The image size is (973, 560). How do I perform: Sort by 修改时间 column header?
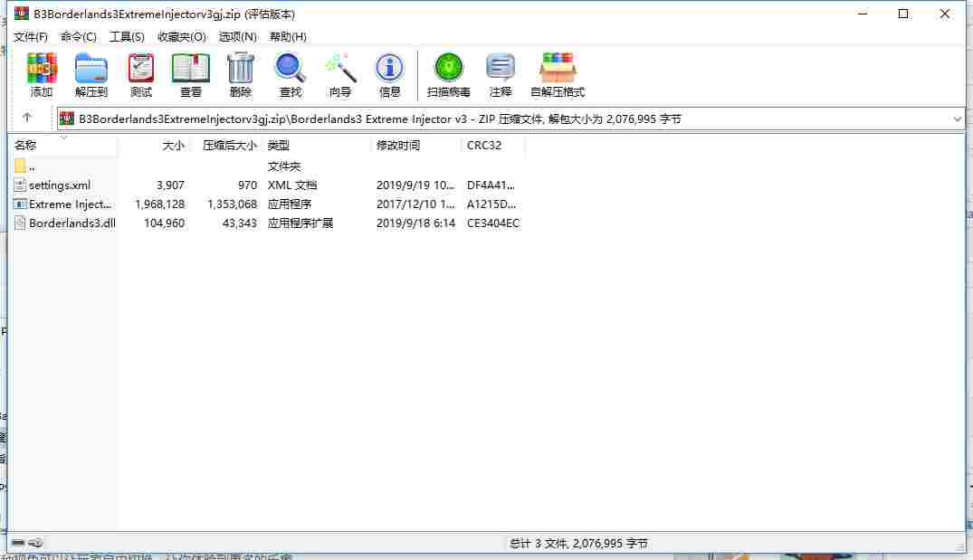pos(415,145)
